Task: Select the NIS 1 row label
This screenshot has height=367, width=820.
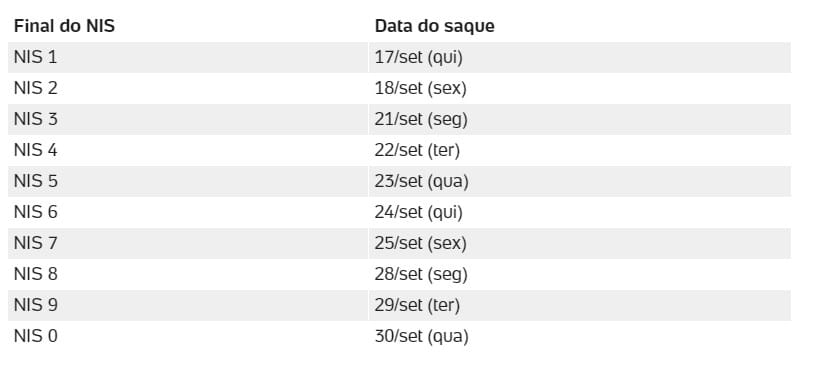Action: [36, 58]
